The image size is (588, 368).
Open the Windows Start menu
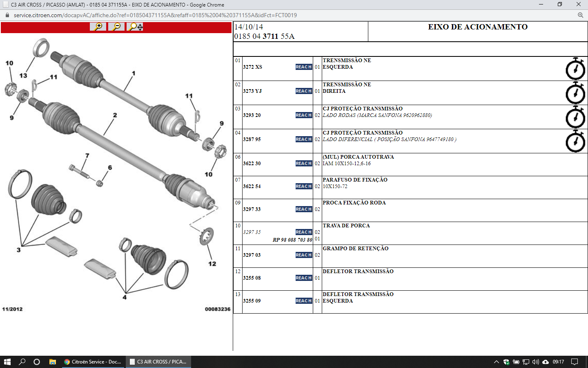pos(7,362)
